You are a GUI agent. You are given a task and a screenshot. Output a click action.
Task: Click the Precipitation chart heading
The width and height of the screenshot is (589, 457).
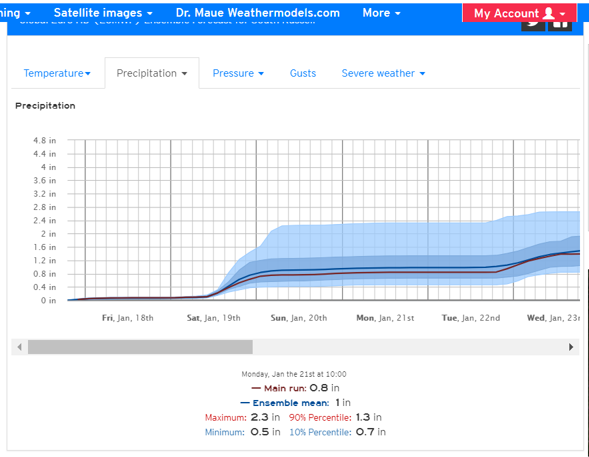[45, 106]
